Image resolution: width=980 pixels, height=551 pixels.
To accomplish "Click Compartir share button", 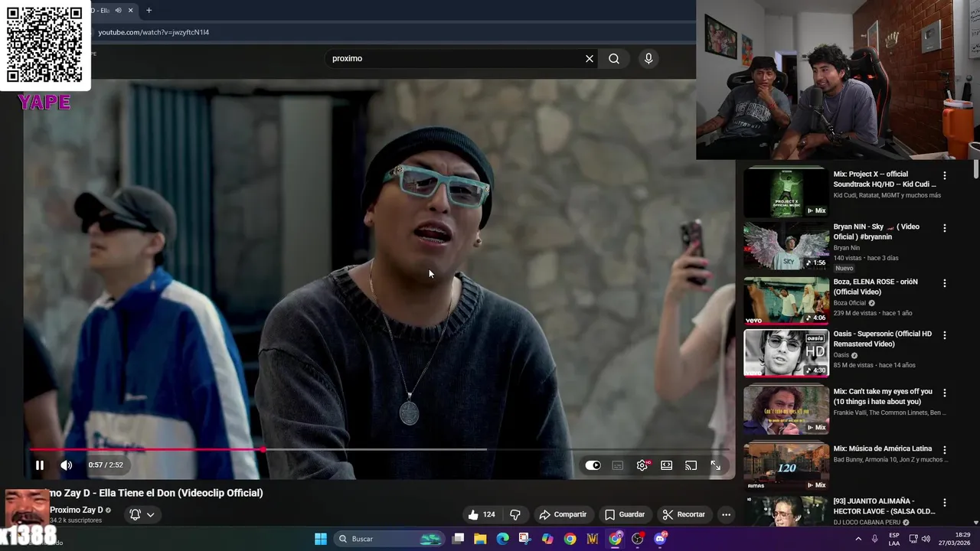I will [563, 514].
